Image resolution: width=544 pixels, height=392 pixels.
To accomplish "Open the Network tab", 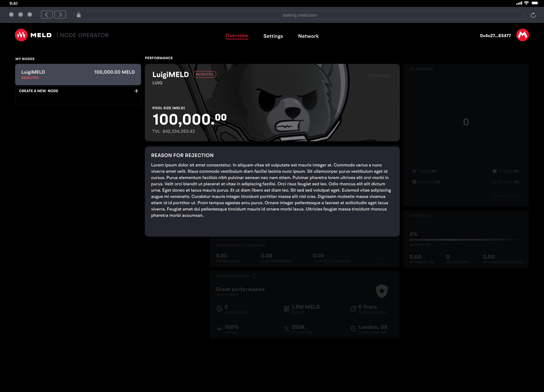I will (308, 36).
